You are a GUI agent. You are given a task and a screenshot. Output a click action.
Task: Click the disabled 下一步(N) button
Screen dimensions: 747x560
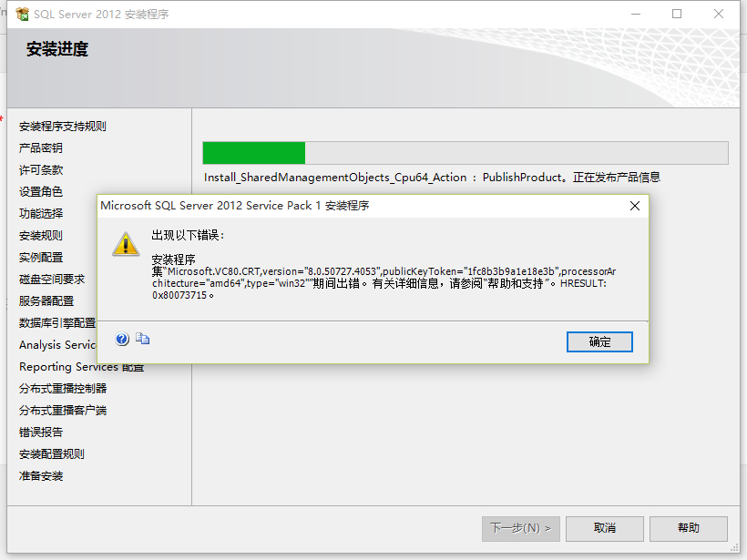(x=521, y=528)
